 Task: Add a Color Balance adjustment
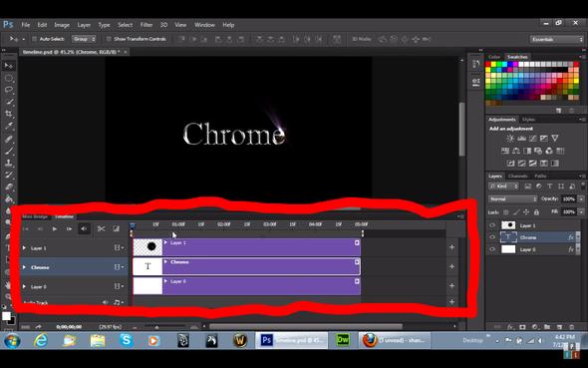[516, 151]
